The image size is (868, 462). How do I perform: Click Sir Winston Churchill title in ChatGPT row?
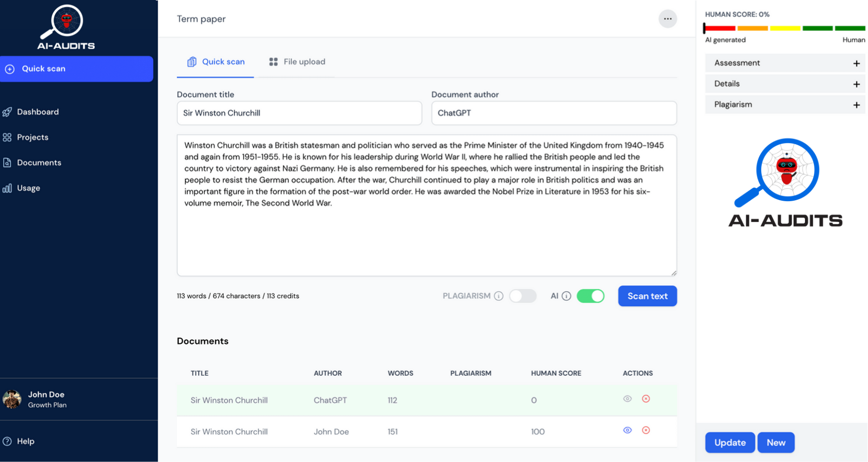click(229, 400)
